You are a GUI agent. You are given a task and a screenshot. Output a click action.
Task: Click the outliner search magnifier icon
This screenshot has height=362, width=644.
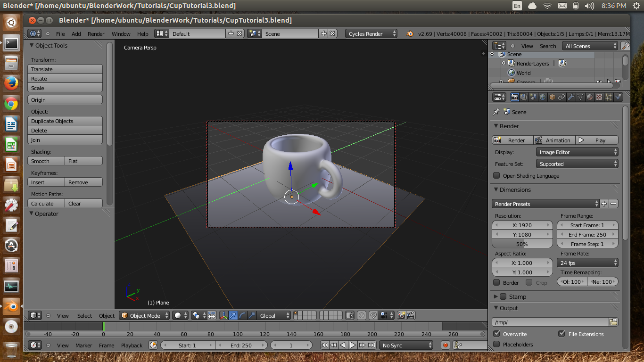(625, 46)
